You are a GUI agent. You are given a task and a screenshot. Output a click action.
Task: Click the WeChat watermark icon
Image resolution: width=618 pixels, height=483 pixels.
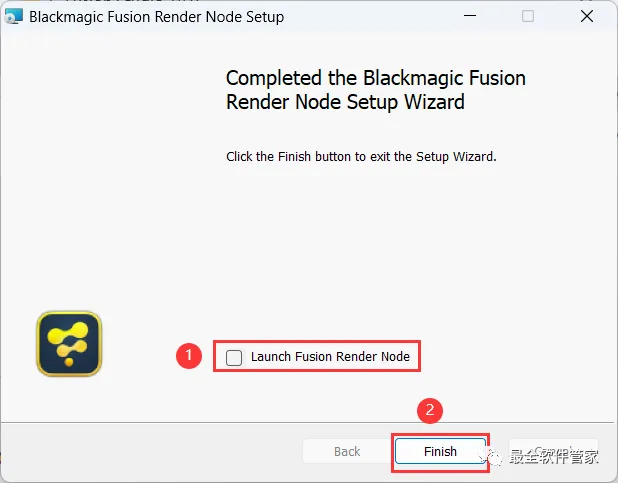tap(490, 457)
